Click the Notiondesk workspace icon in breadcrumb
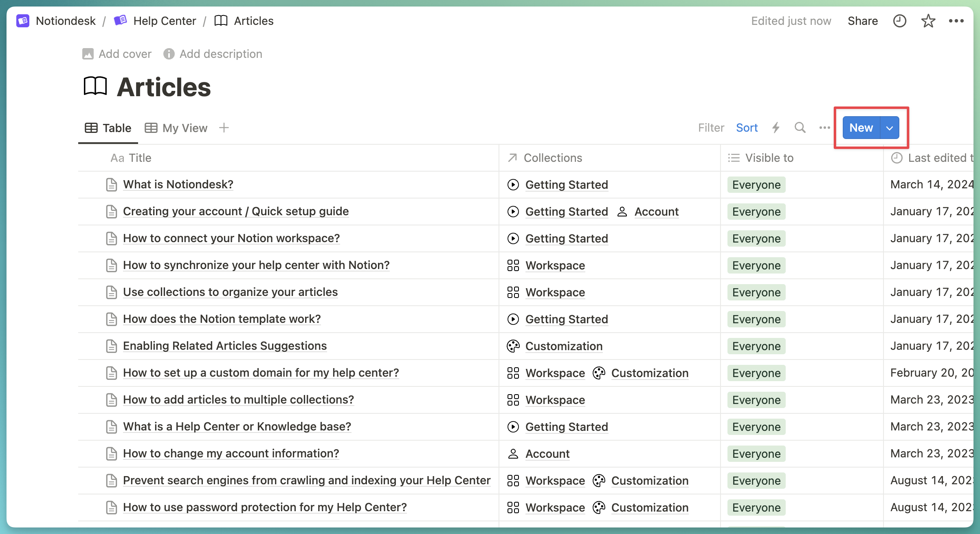This screenshot has width=980, height=534. click(x=23, y=21)
